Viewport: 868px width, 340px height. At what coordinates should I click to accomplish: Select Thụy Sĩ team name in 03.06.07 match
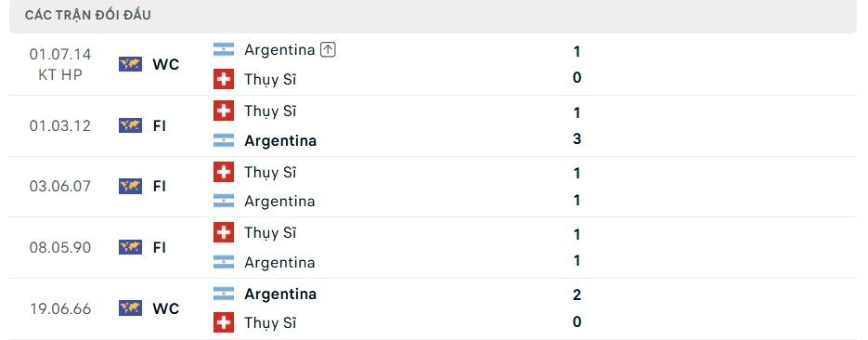pyautogui.click(x=270, y=173)
